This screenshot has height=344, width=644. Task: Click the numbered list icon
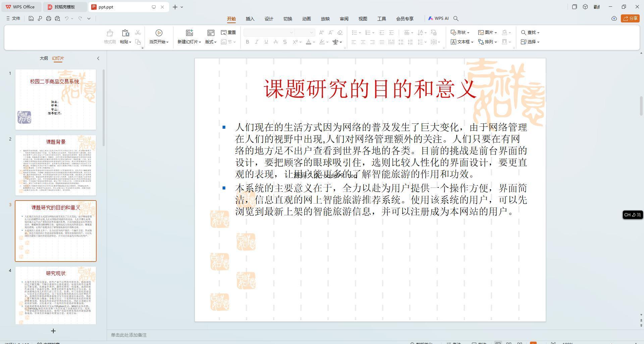pyautogui.click(x=368, y=33)
